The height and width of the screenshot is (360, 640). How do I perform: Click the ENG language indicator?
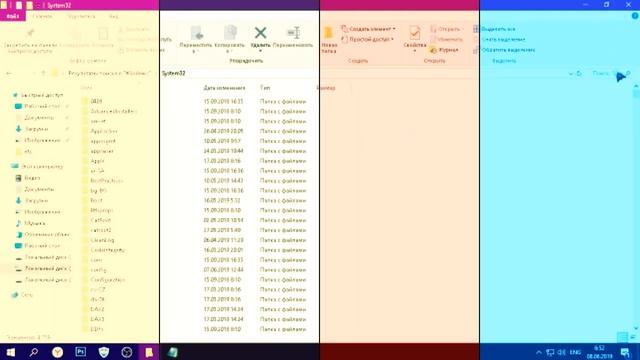[x=575, y=352]
